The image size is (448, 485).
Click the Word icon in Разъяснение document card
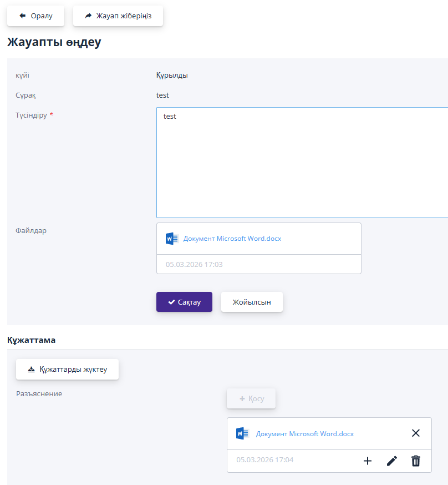point(242,433)
